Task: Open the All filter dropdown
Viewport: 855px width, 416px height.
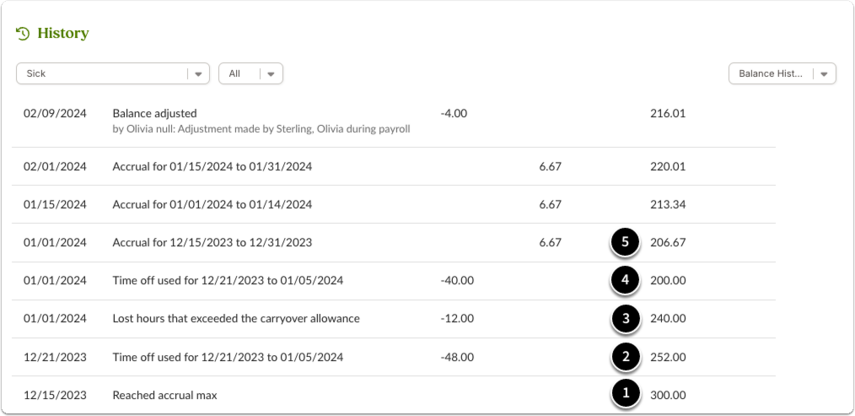Action: coord(250,73)
